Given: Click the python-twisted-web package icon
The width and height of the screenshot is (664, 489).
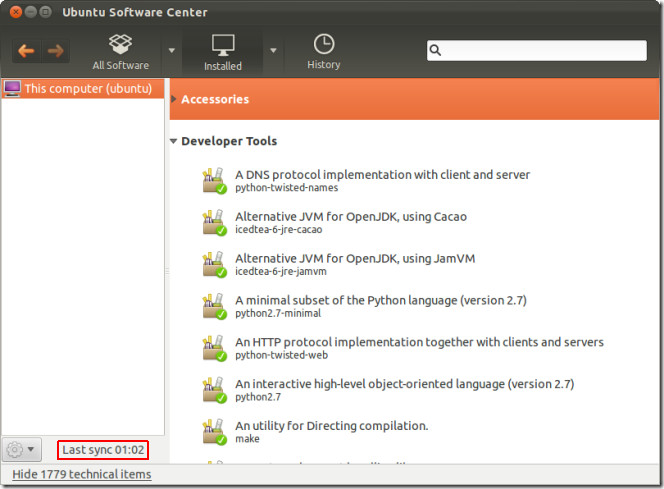Looking at the screenshot, I should [x=214, y=348].
